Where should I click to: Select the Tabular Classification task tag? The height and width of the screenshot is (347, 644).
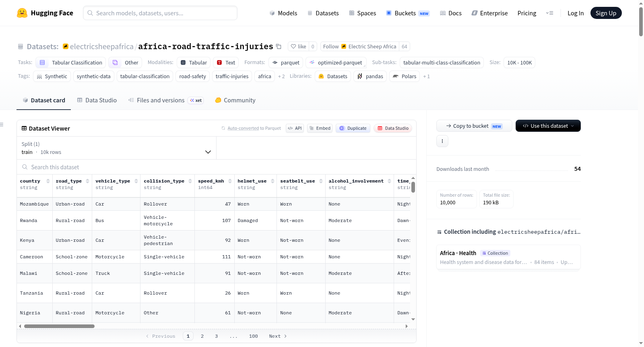pos(71,62)
